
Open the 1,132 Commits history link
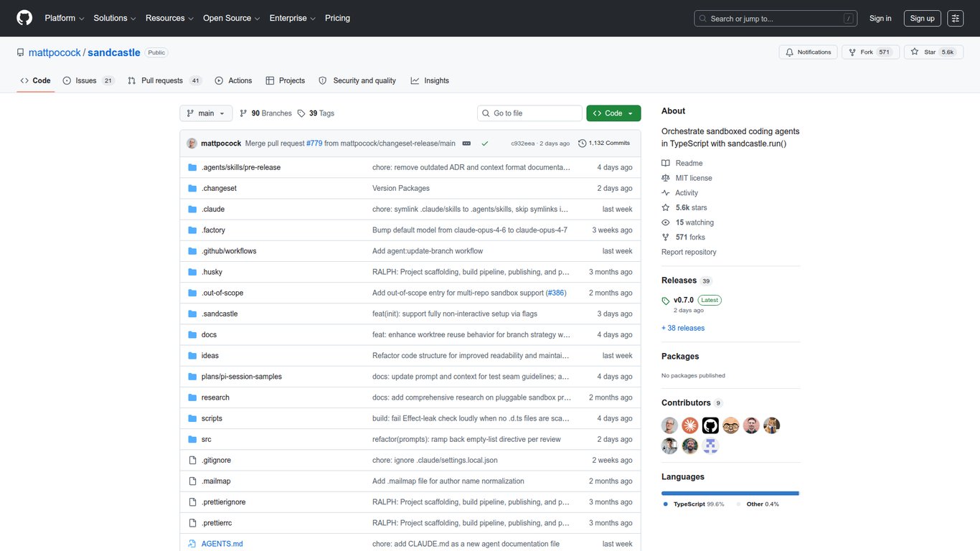(604, 143)
